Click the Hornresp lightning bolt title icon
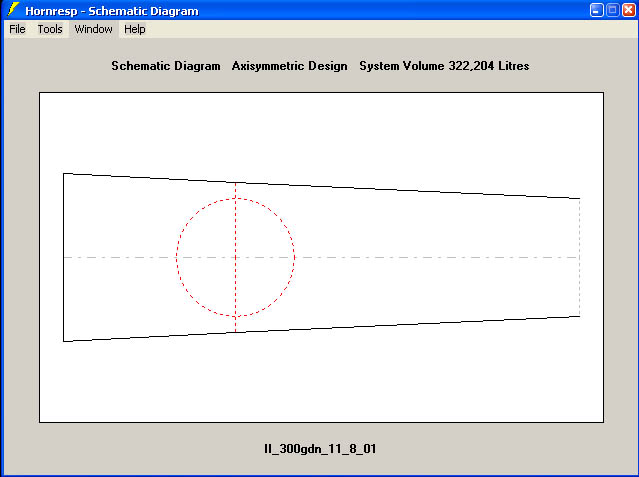639x477 pixels. point(13,10)
